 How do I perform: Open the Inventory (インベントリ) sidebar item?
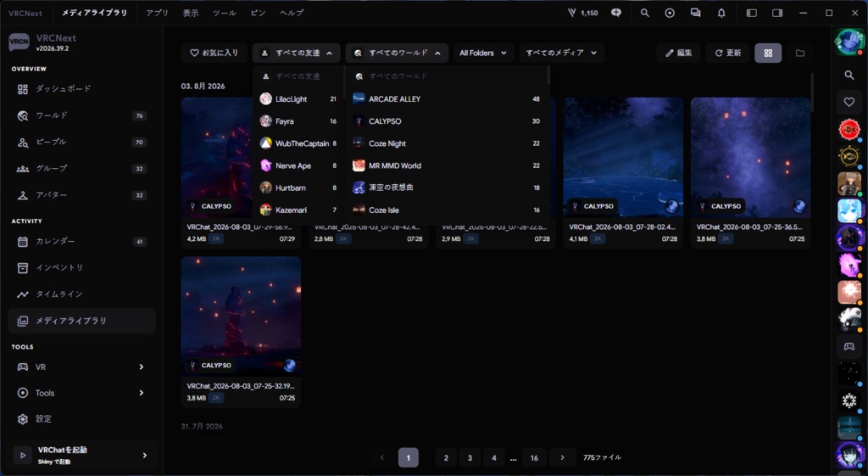82,268
